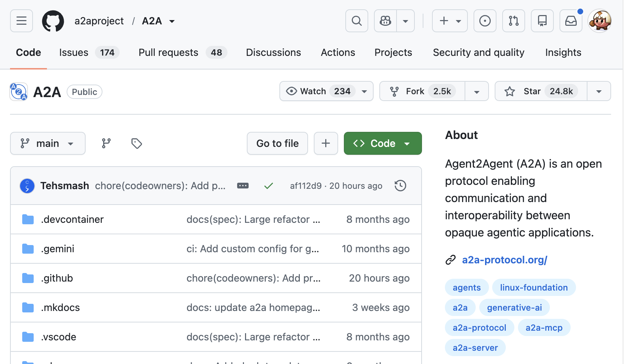
Task: Click the Go to file button
Action: 277,143
